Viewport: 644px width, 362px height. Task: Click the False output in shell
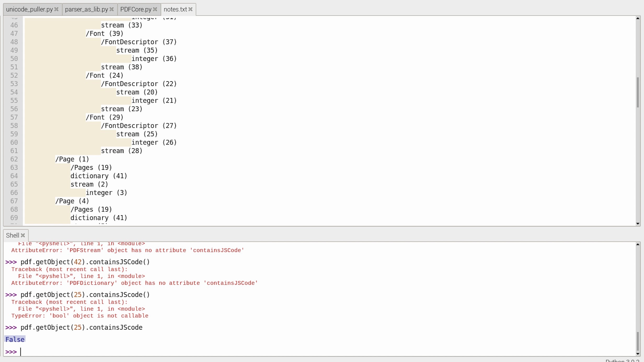[x=15, y=340]
